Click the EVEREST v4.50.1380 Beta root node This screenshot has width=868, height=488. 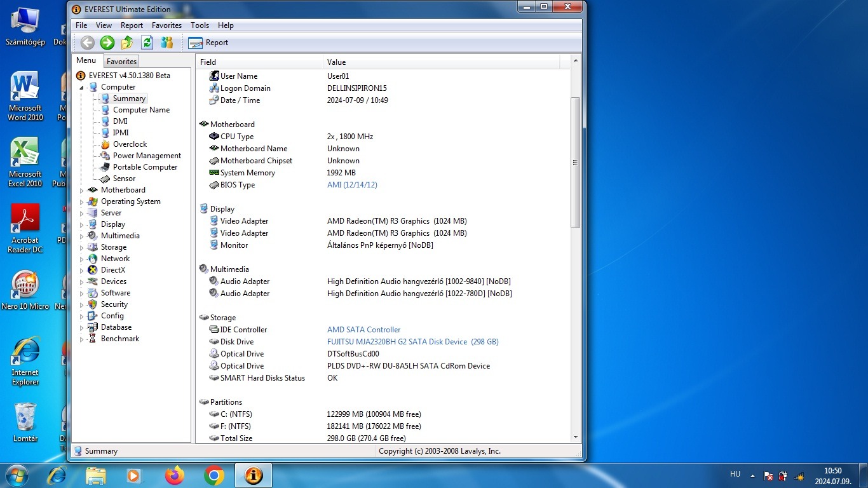(129, 76)
